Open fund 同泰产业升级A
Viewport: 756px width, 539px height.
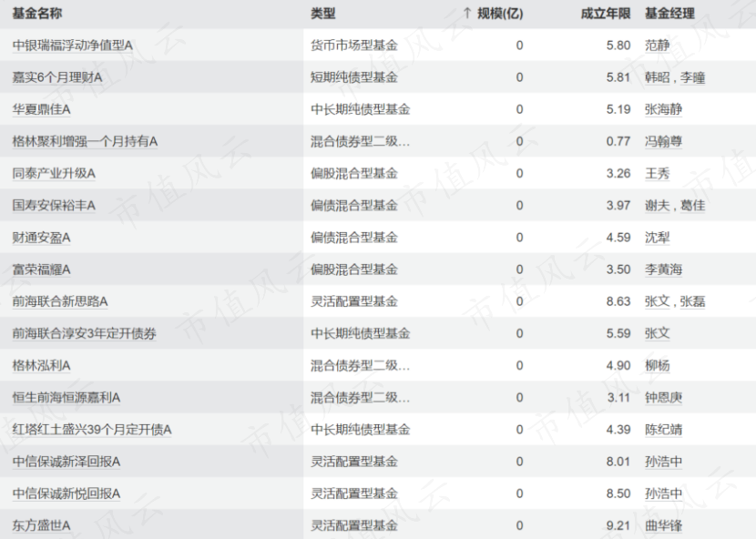click(54, 174)
